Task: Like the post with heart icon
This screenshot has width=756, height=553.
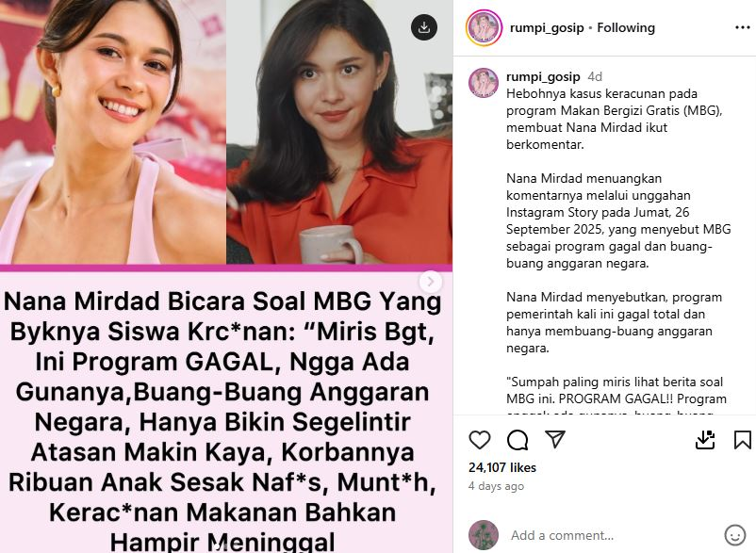Action: (x=479, y=440)
